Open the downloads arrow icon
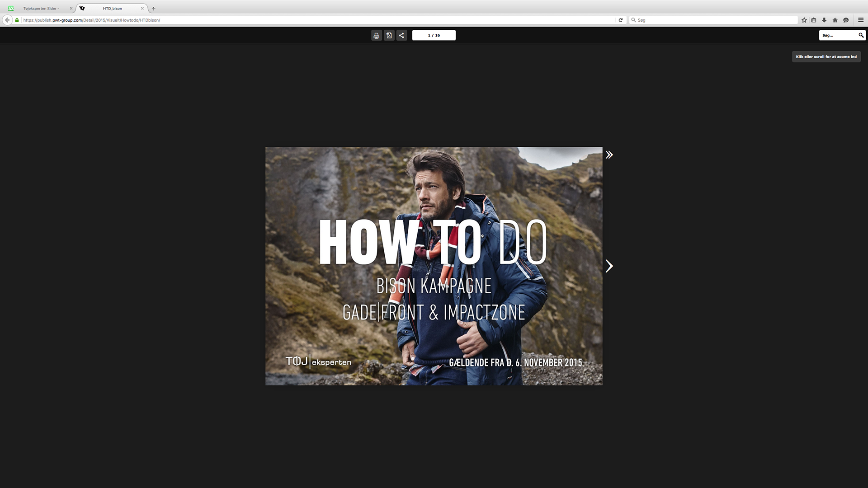Viewport: 868px width, 488px height. click(824, 20)
